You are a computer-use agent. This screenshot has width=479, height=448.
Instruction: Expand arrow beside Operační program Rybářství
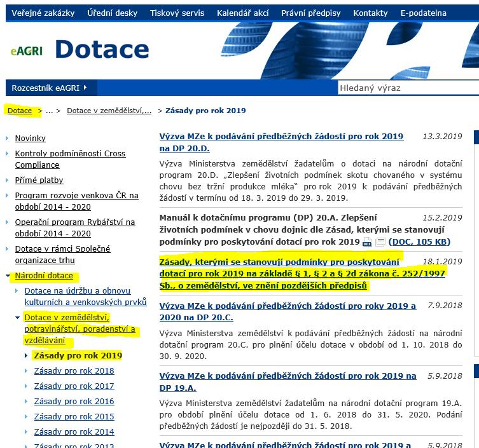tap(7, 222)
